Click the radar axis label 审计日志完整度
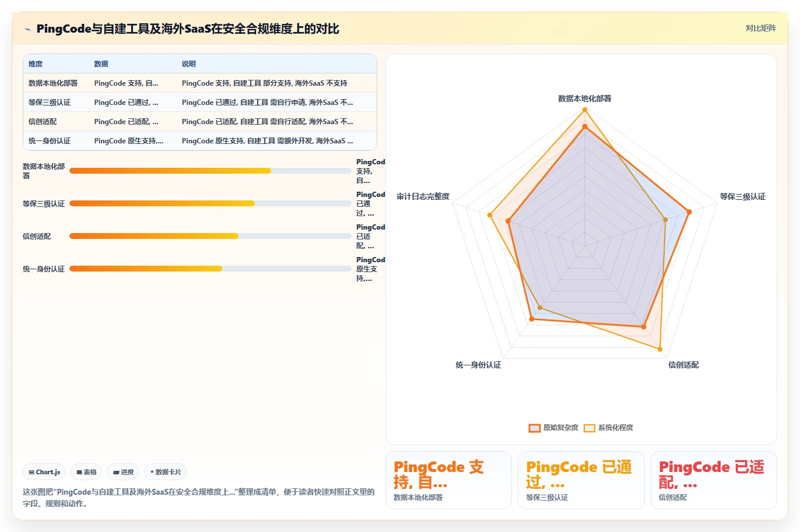 coord(423,196)
